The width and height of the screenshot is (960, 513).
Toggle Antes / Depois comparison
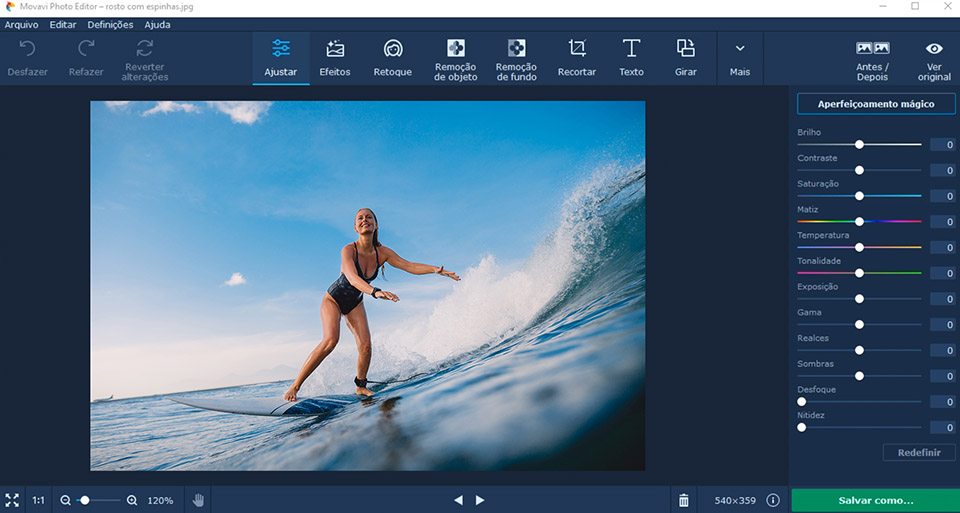(872, 59)
